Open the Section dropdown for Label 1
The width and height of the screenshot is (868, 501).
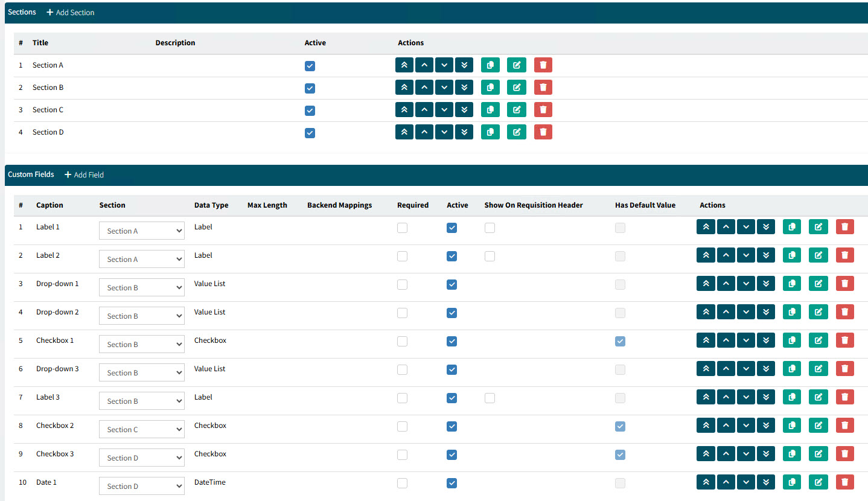pyautogui.click(x=141, y=231)
